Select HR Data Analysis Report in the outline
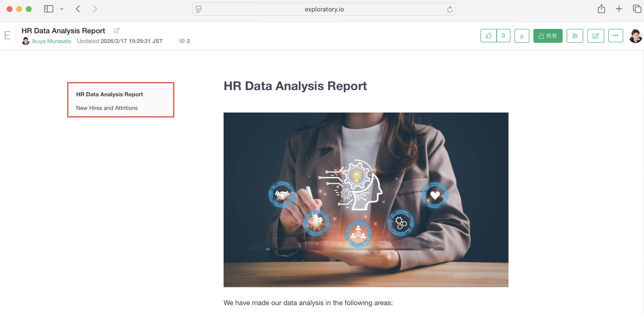The width and height of the screenshot is (644, 313). tap(110, 94)
